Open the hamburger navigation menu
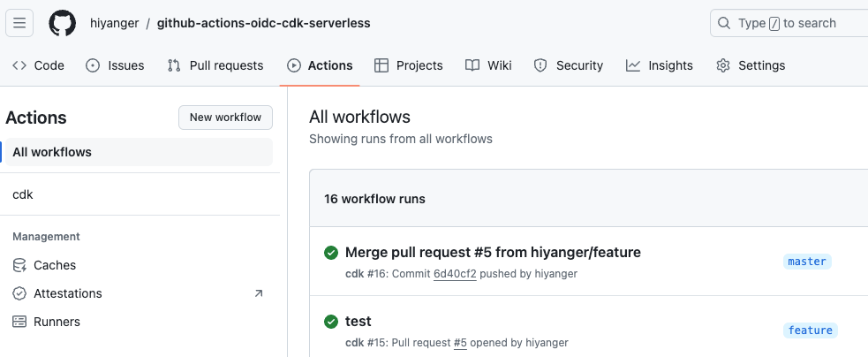Screen dimensions: 868x357 pos(19,23)
